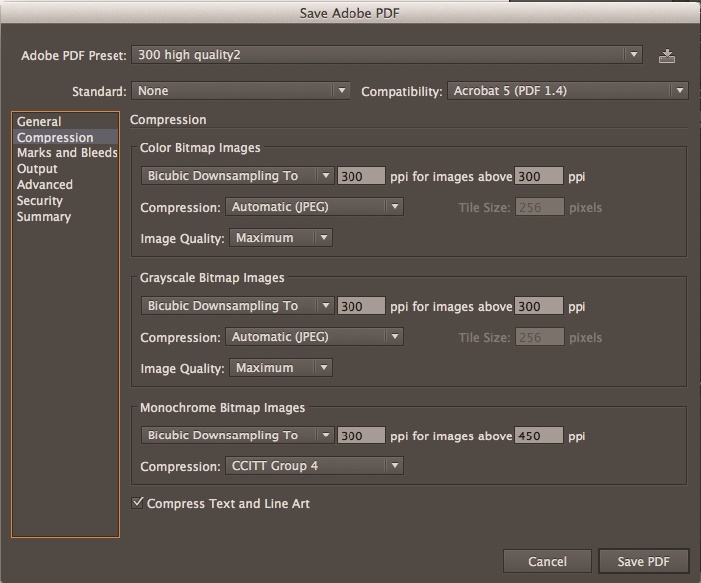Open the Output settings category
The image size is (701, 583).
point(37,169)
